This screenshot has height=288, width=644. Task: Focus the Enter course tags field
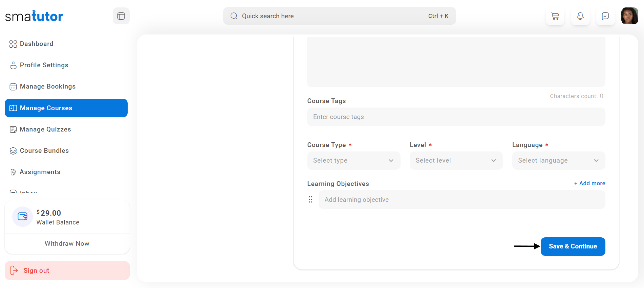[456, 117]
